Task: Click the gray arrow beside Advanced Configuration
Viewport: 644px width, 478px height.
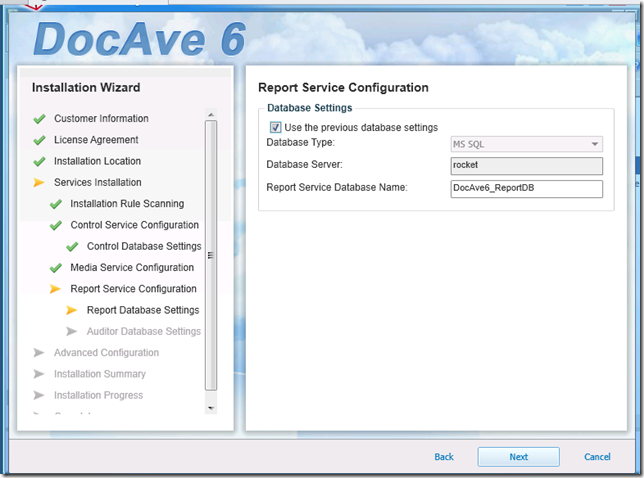Action: (39, 353)
